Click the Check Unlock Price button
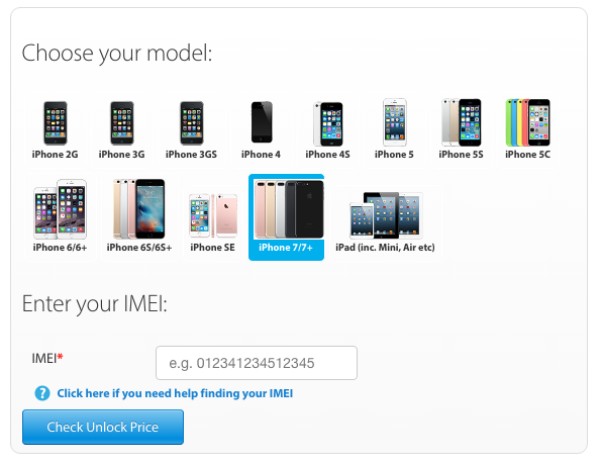The image size is (600, 465). point(103,427)
